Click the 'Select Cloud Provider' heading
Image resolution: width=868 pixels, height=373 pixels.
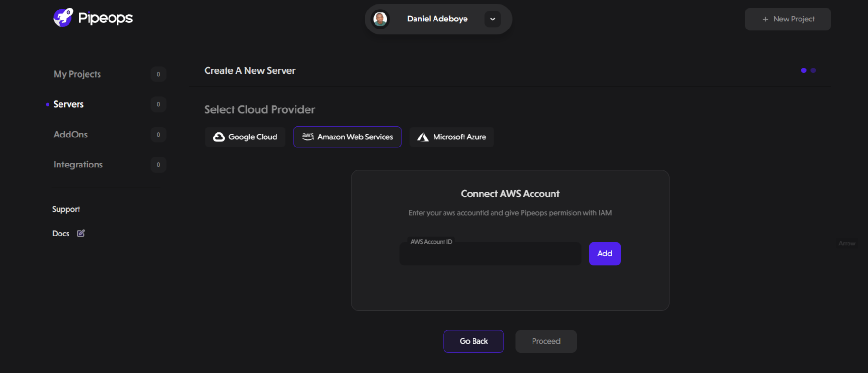coord(259,109)
